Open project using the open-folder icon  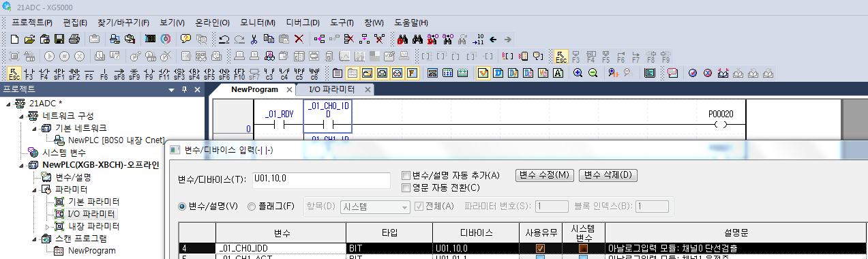30,39
